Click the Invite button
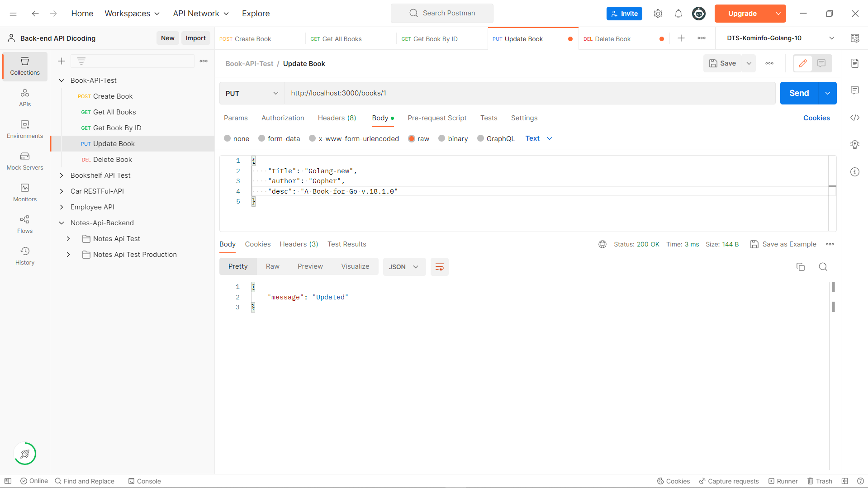Screen dimensions: 868x488 coord(624,14)
